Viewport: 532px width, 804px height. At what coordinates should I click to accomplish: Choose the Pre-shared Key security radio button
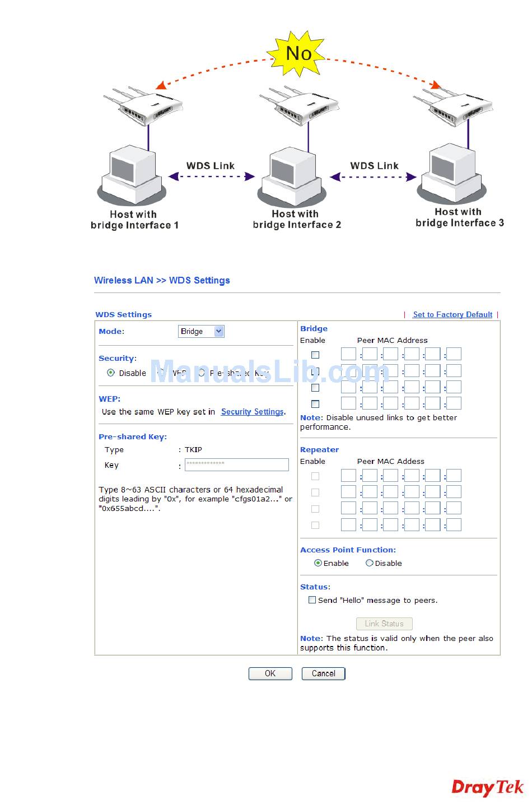point(202,373)
